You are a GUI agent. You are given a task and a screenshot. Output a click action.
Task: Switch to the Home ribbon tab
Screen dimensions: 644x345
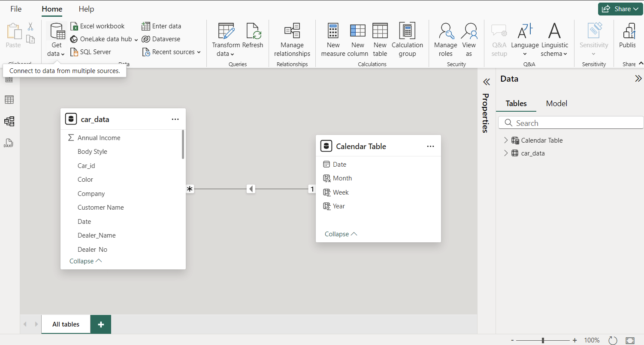point(52,9)
